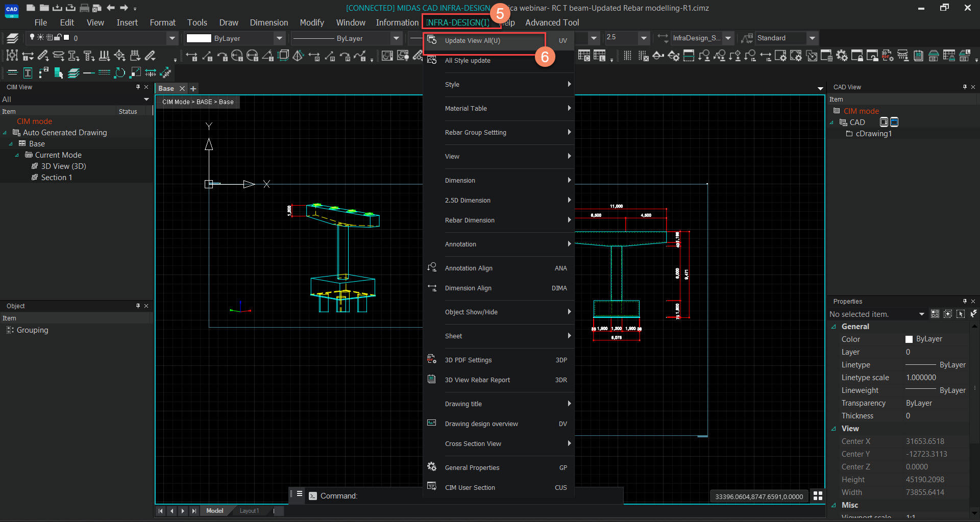Click the 3D PDF export toolbar icon

888,56
